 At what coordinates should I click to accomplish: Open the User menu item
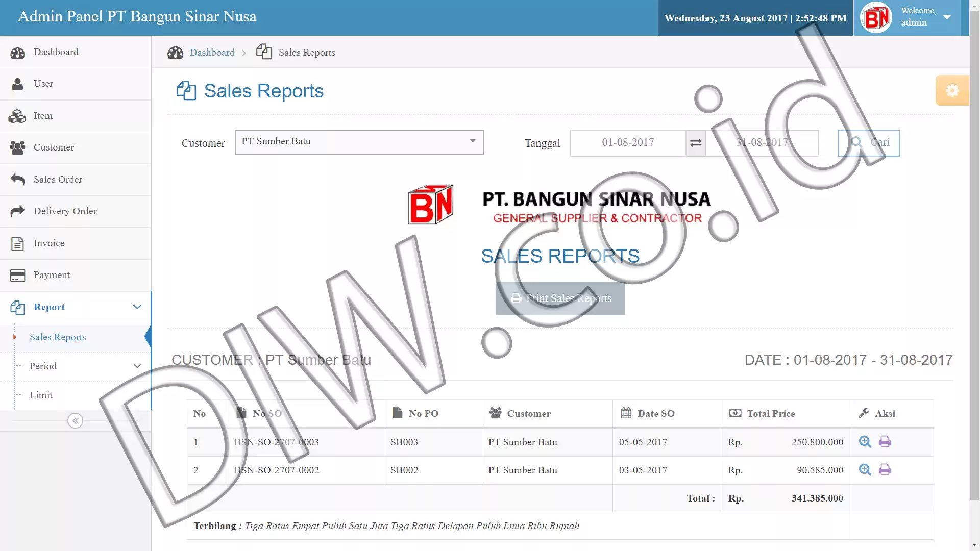tap(76, 84)
